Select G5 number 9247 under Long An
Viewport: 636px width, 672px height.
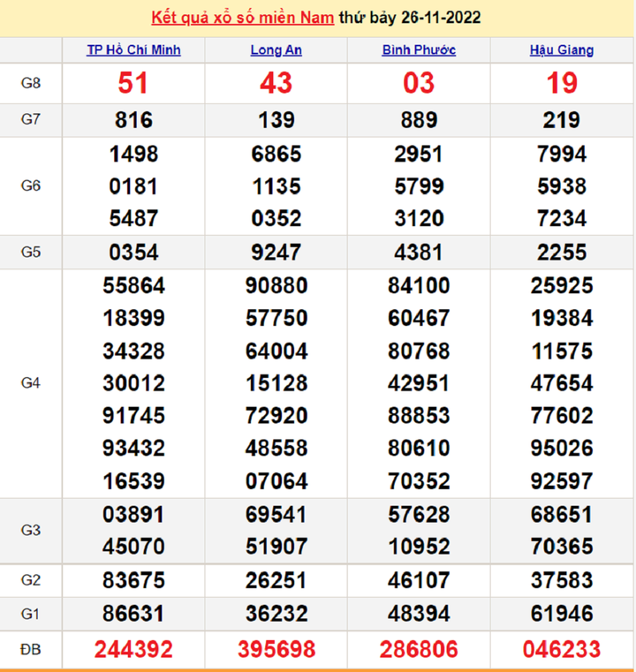coord(276,253)
